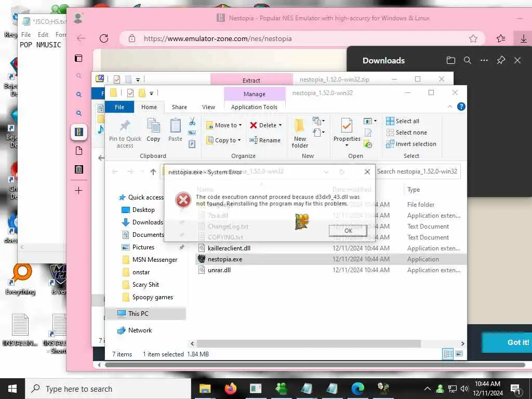532x399 pixels.
Task: Select Network in navigation pane
Action: (x=135, y=330)
